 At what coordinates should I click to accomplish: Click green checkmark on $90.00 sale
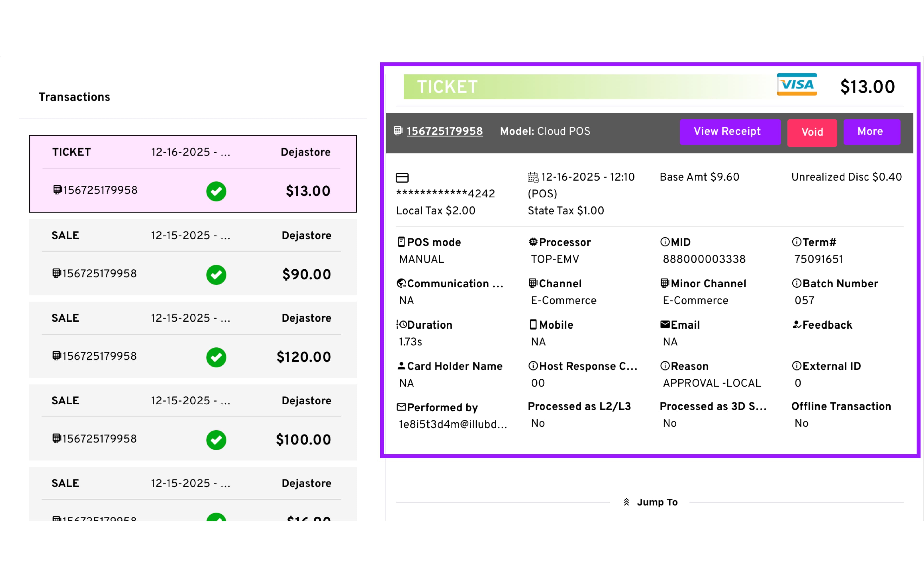click(216, 274)
